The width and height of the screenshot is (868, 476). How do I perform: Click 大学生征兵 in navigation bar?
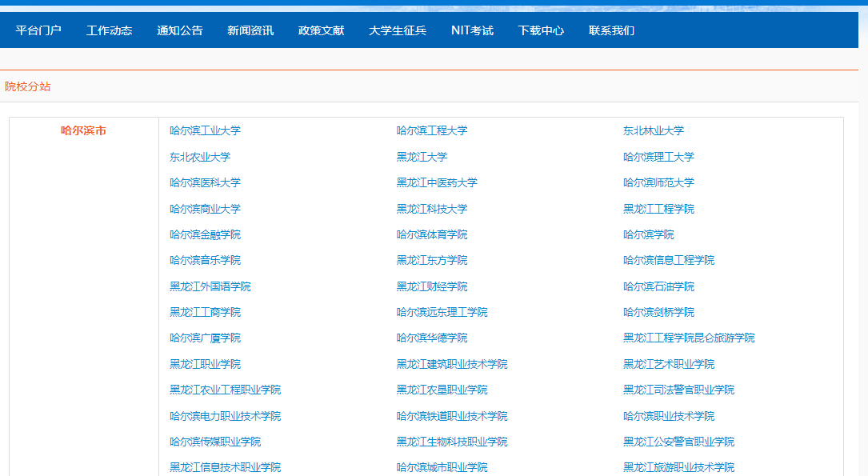398,30
